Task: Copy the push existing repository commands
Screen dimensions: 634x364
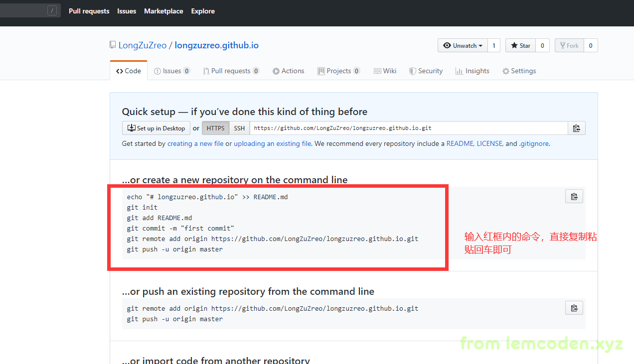Action: (574, 308)
